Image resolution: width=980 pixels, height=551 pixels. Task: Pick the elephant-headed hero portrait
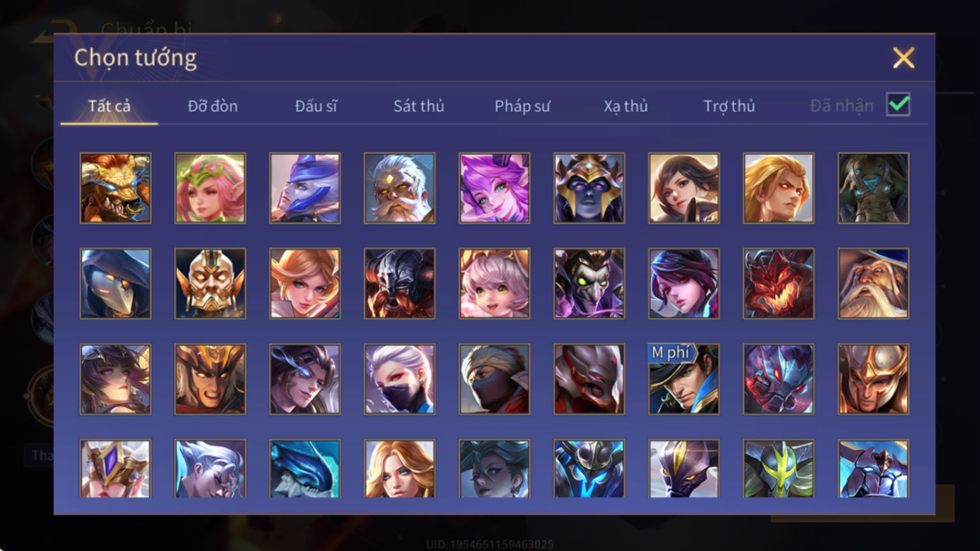pos(873,188)
